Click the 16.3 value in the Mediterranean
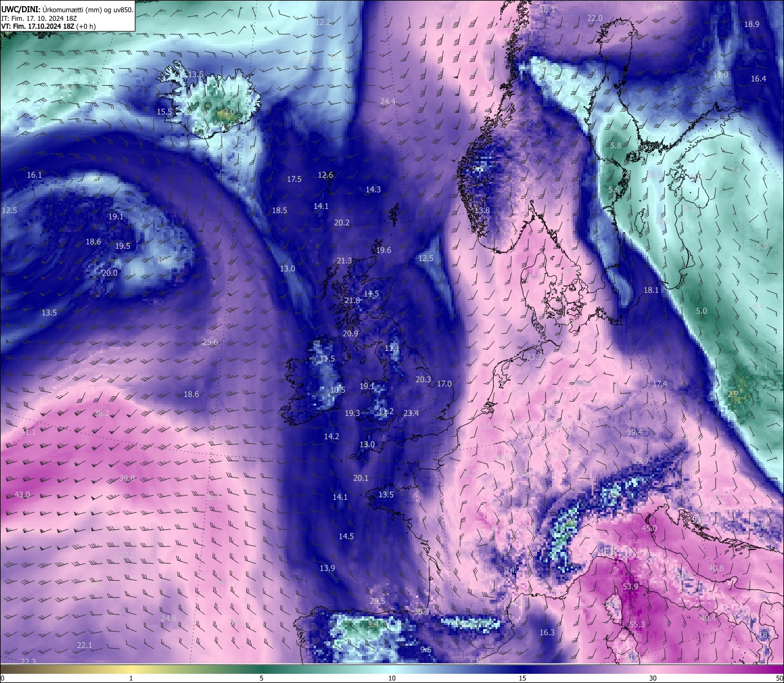 547,632
